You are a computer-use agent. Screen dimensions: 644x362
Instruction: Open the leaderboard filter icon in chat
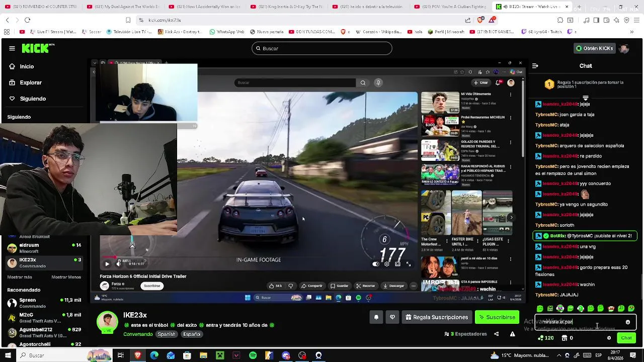click(586, 98)
